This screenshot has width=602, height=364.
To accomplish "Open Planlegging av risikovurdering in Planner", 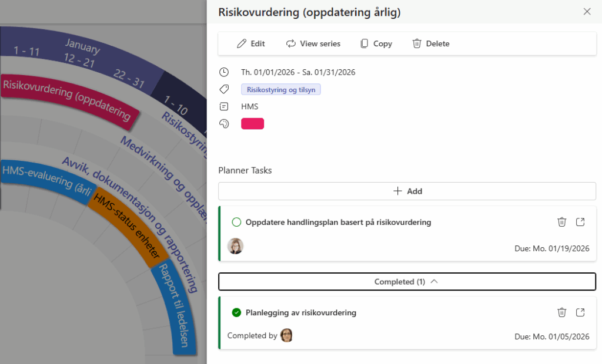I will tap(580, 312).
